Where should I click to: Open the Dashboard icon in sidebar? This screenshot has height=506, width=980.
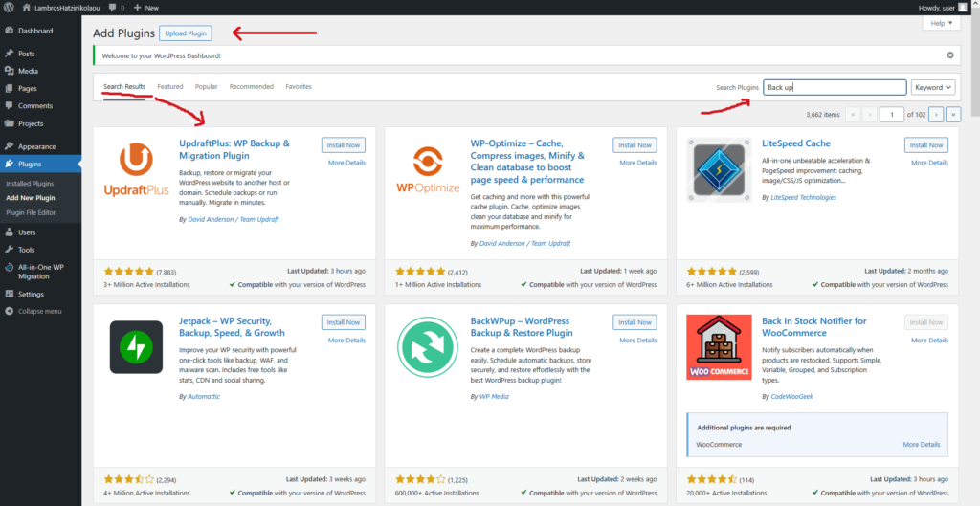(9, 31)
